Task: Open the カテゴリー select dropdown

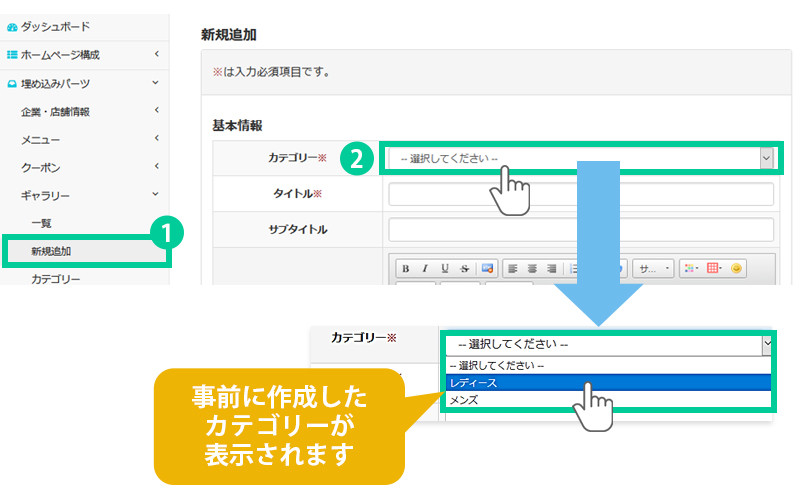Action: click(578, 158)
